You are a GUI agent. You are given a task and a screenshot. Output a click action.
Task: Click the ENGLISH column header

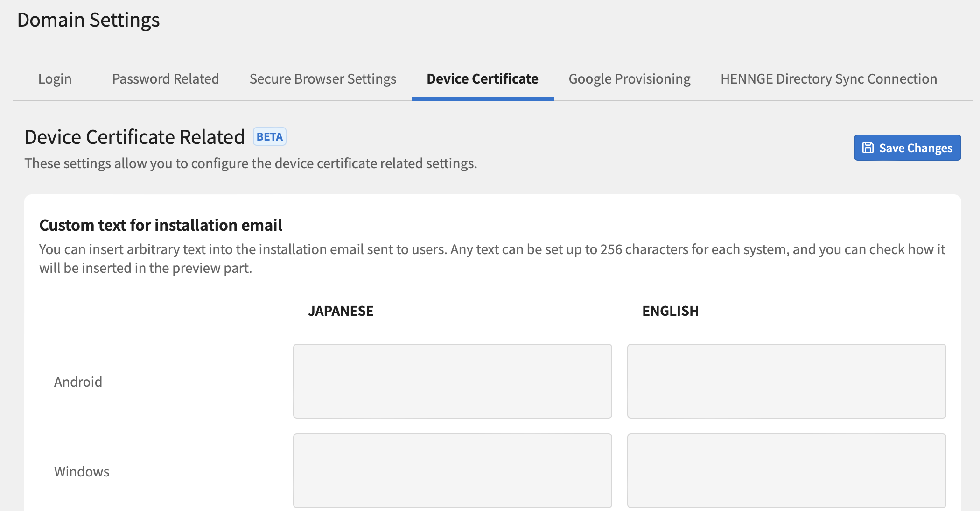point(671,311)
